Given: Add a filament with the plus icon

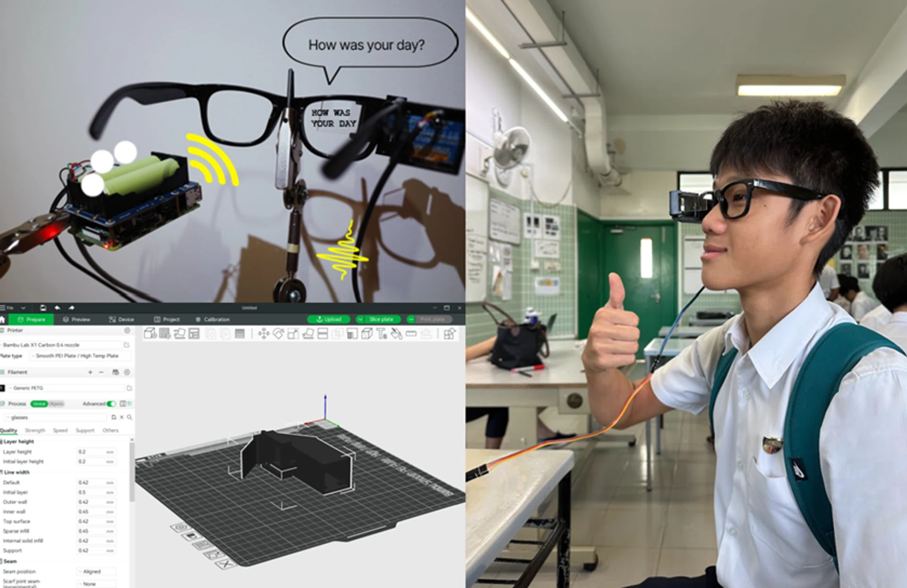Looking at the screenshot, I should pos(91,372).
